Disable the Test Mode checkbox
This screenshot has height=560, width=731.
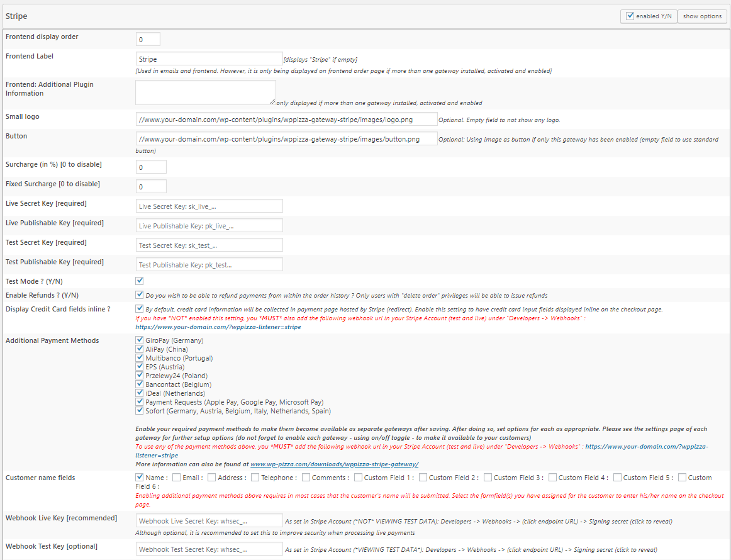[x=140, y=281]
